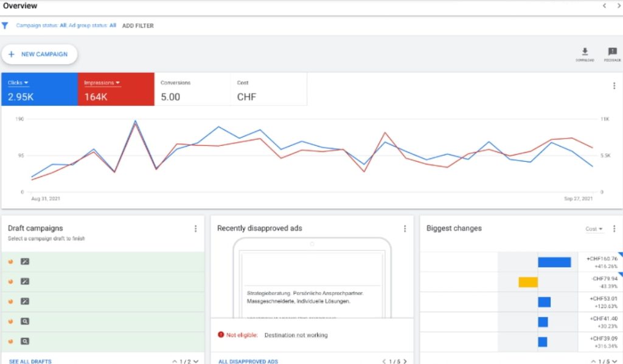The width and height of the screenshot is (623, 364).
Task: Open the Feedback panel via its icon
Action: point(611,51)
